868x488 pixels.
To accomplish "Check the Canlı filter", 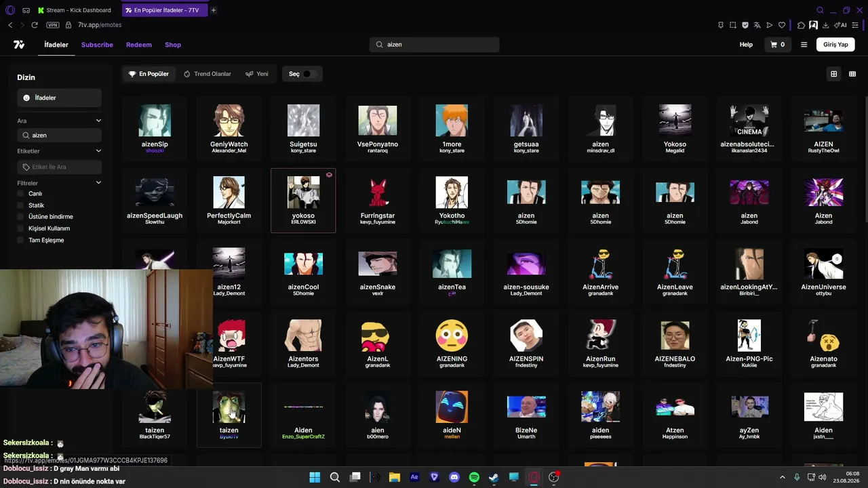I will coord(20,194).
